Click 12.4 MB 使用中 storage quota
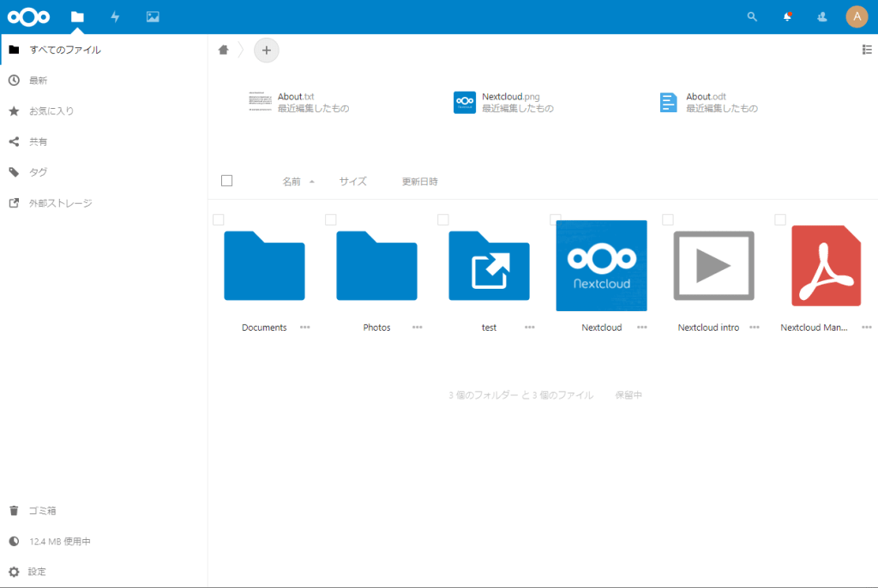 pyautogui.click(x=104, y=542)
